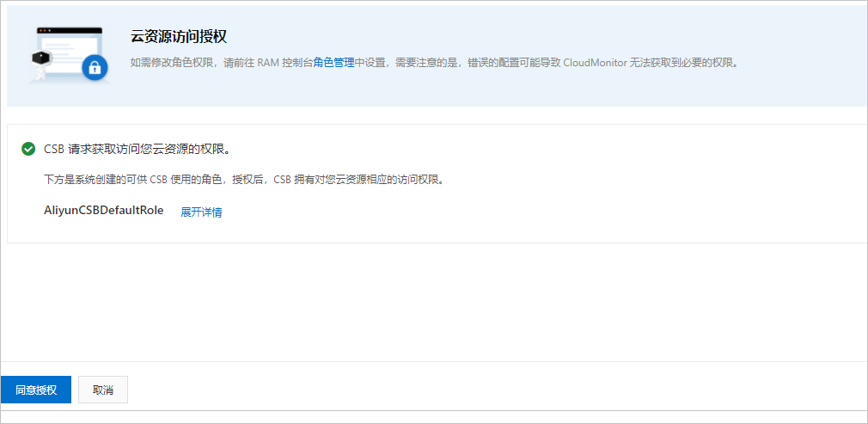The height and width of the screenshot is (424, 868).
Task: Click the green checkmark status icon
Action: coord(28,149)
